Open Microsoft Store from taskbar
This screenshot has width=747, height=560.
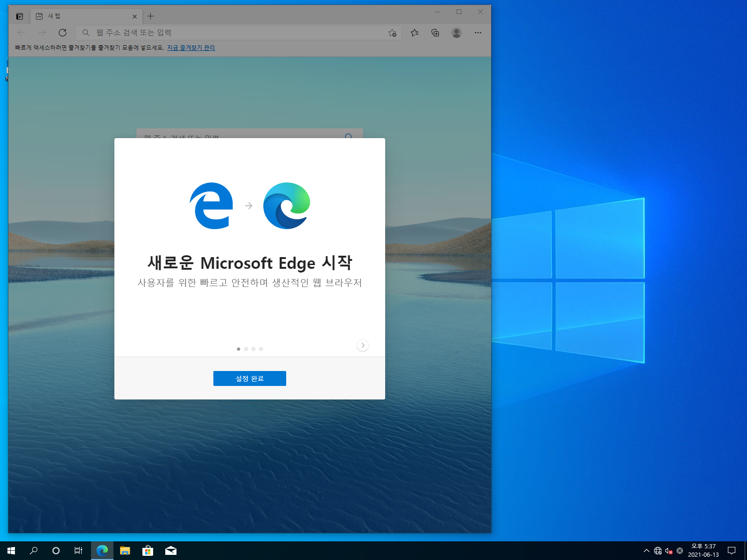coord(148,551)
